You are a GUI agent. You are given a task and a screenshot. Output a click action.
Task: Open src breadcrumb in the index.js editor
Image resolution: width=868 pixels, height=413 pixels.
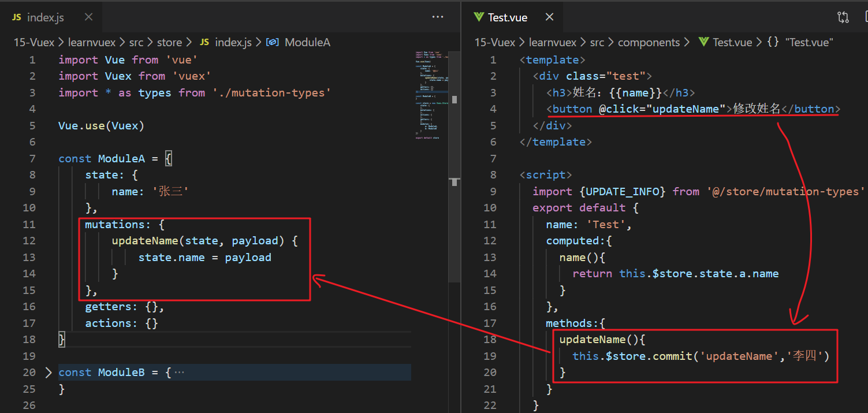[137, 42]
